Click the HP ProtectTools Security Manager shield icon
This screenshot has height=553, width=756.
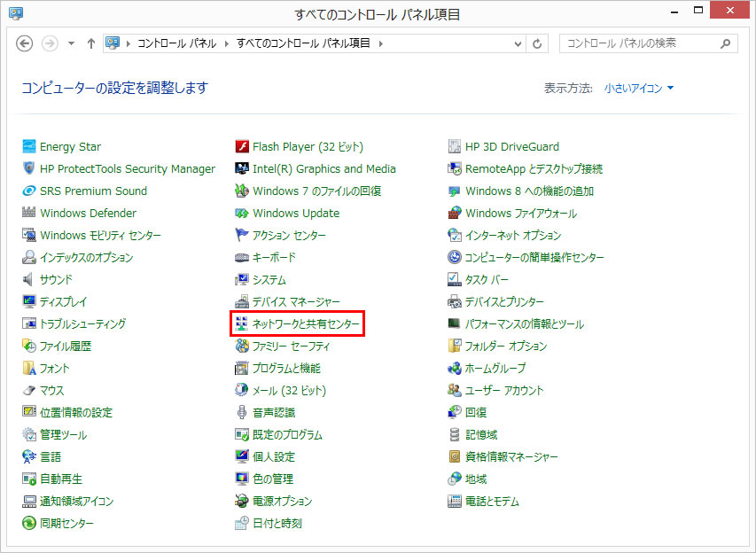[29, 168]
